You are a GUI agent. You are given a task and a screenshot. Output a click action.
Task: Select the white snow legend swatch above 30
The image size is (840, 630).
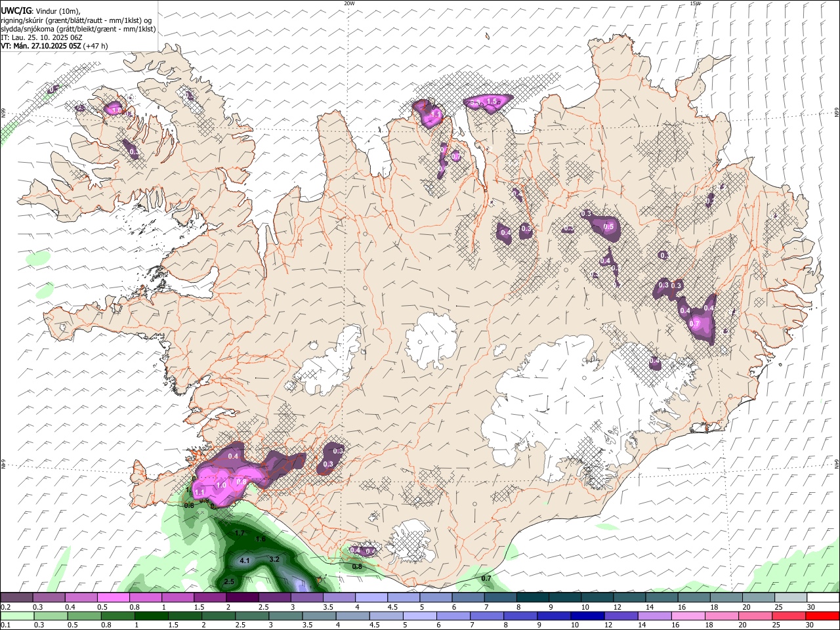823,598
